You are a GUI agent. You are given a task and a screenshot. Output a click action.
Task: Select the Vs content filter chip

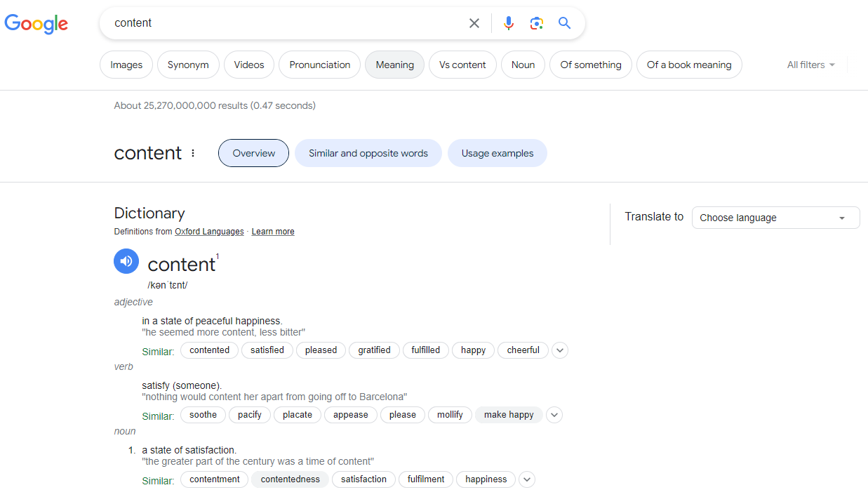[x=462, y=65]
